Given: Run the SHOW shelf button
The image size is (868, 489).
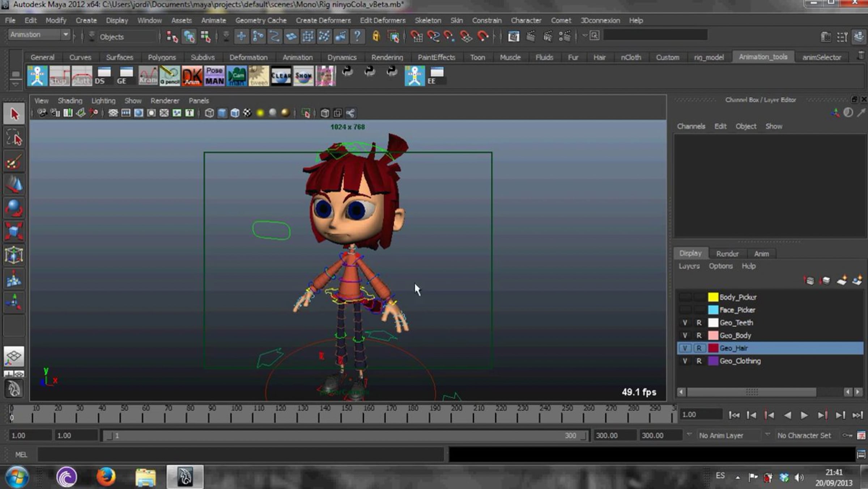Looking at the screenshot, I should click(303, 76).
